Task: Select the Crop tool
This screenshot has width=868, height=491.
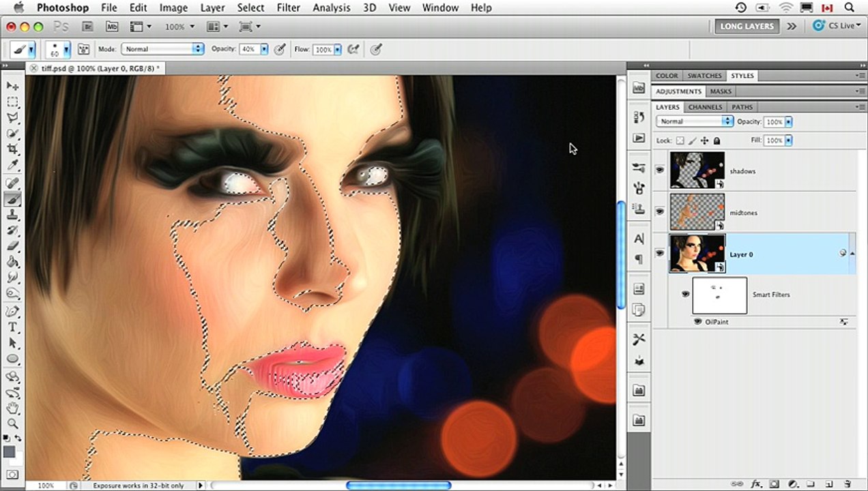Action: (13, 149)
